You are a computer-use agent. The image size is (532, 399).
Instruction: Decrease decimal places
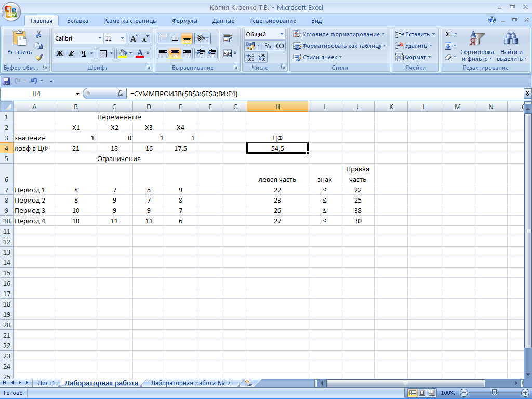tap(262, 57)
